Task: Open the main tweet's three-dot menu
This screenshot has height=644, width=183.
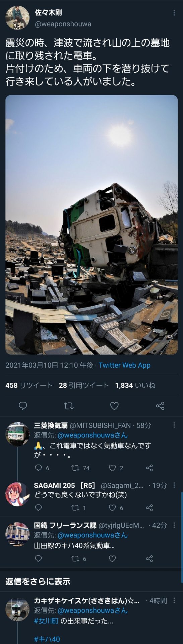Action: [x=174, y=13]
